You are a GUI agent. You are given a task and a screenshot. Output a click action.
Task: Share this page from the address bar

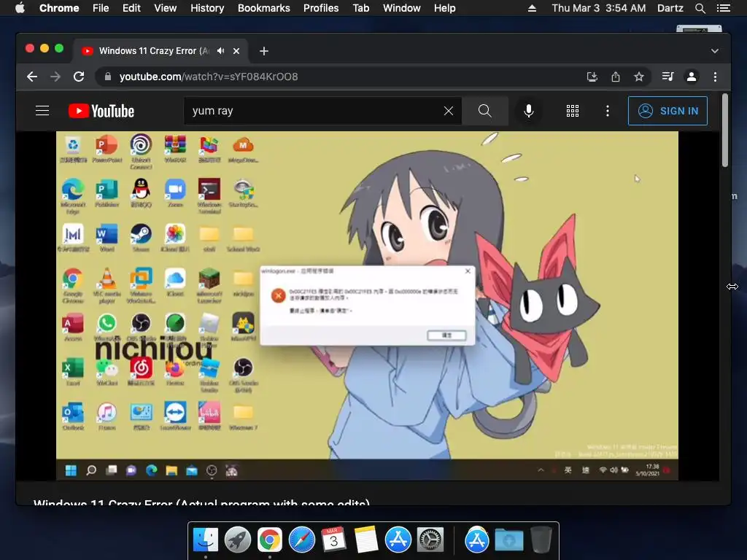[x=616, y=77]
